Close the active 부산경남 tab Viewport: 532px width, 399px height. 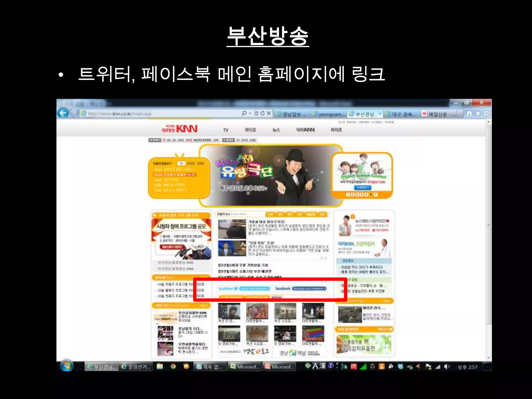[x=380, y=114]
